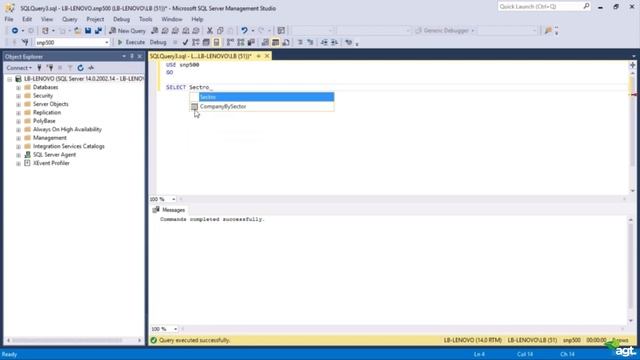Select Integration Services Catalogs item
640x360 pixels.
pyautogui.click(x=69, y=146)
